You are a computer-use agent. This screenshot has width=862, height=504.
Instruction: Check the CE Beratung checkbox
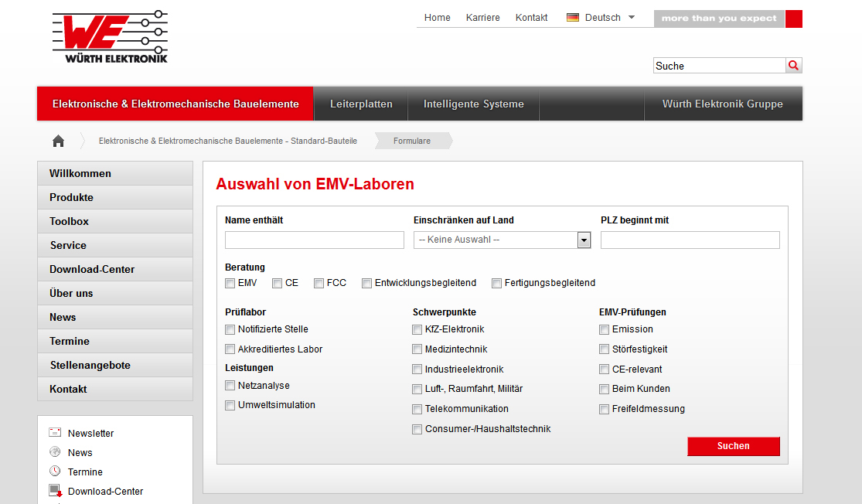[277, 284]
